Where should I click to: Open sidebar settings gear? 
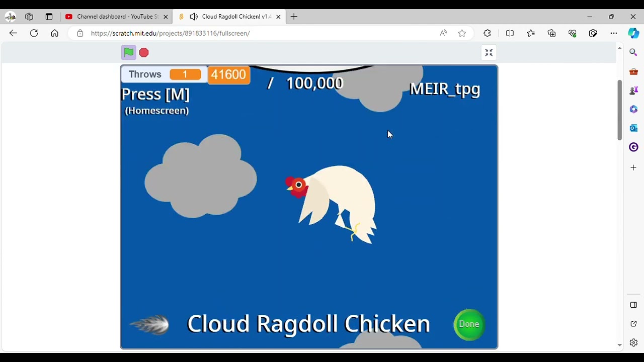633,343
